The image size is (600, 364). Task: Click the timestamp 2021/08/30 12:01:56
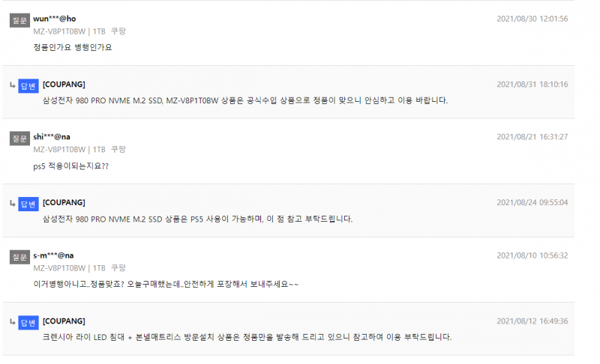(x=532, y=19)
